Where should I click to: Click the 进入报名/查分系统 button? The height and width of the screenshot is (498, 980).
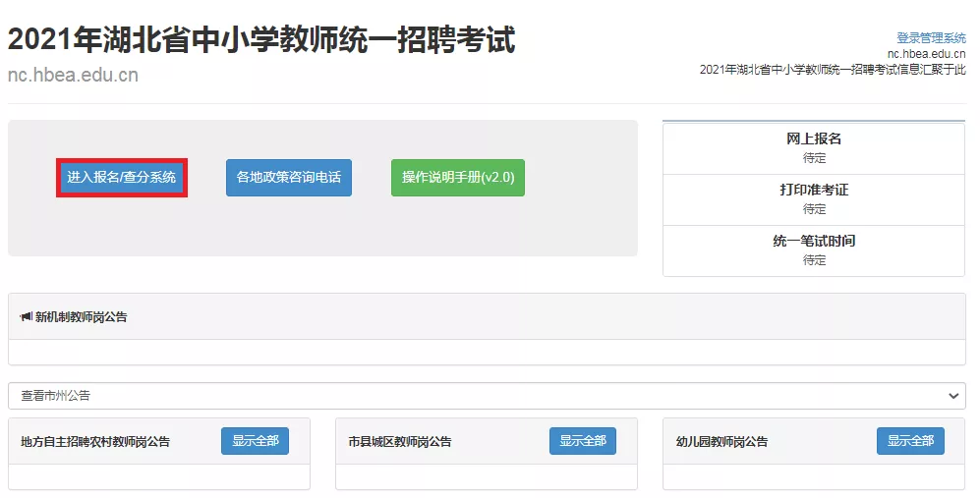(122, 178)
